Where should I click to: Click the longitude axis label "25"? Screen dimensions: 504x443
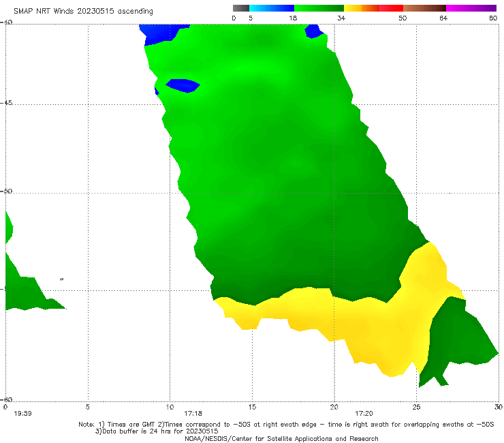(x=416, y=408)
